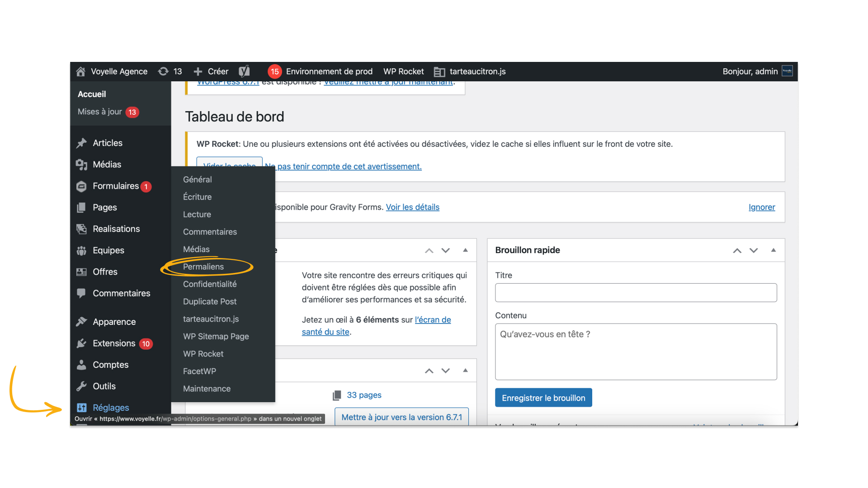The image size is (868, 488).
Task: Click into the Titre input field
Action: (x=636, y=293)
